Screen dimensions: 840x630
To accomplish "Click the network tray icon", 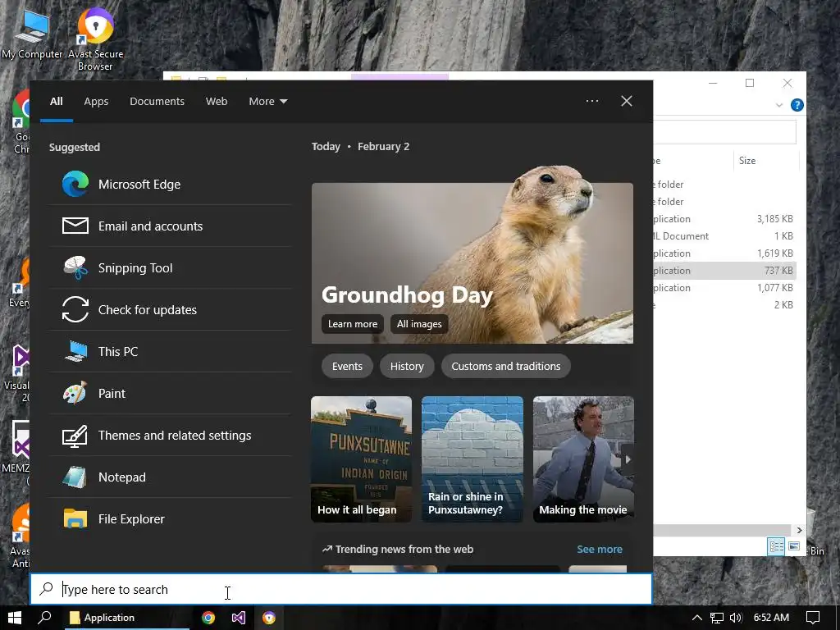I will tap(717, 618).
